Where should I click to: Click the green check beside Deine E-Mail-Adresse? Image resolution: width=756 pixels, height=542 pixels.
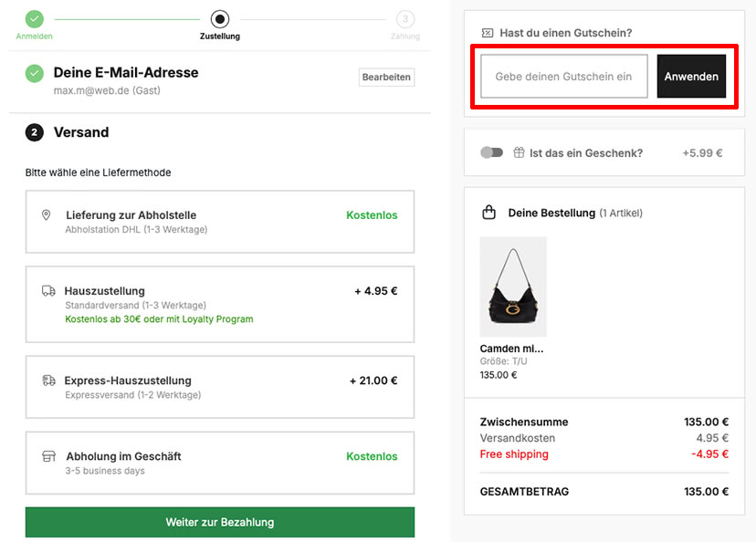coord(34,74)
